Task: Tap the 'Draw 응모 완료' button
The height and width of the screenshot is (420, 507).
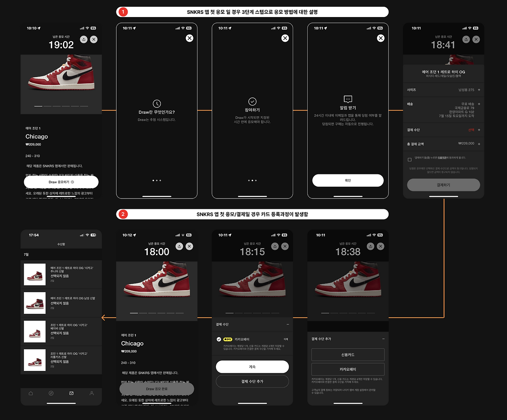Action: pos(157,389)
